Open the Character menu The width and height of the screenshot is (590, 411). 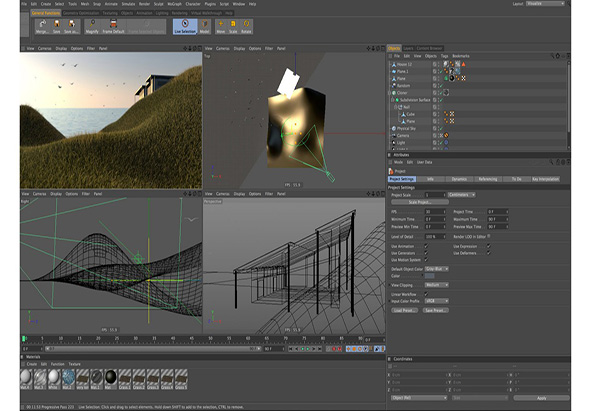coord(193,4)
